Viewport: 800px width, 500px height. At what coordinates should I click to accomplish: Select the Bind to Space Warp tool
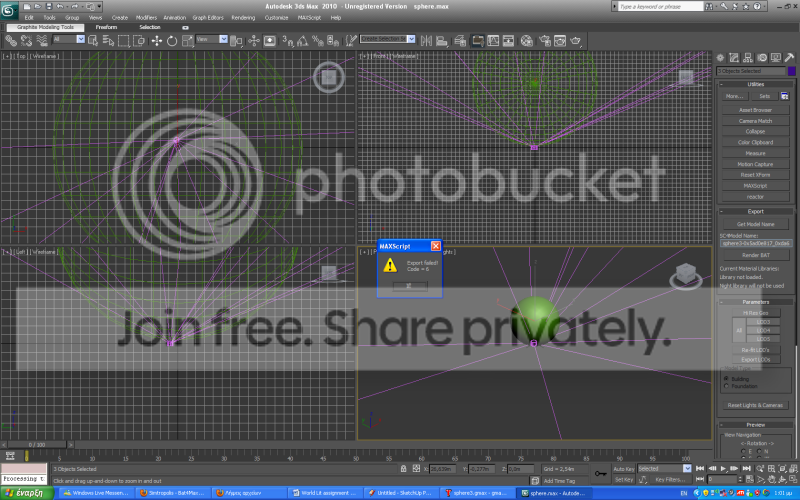pos(42,40)
